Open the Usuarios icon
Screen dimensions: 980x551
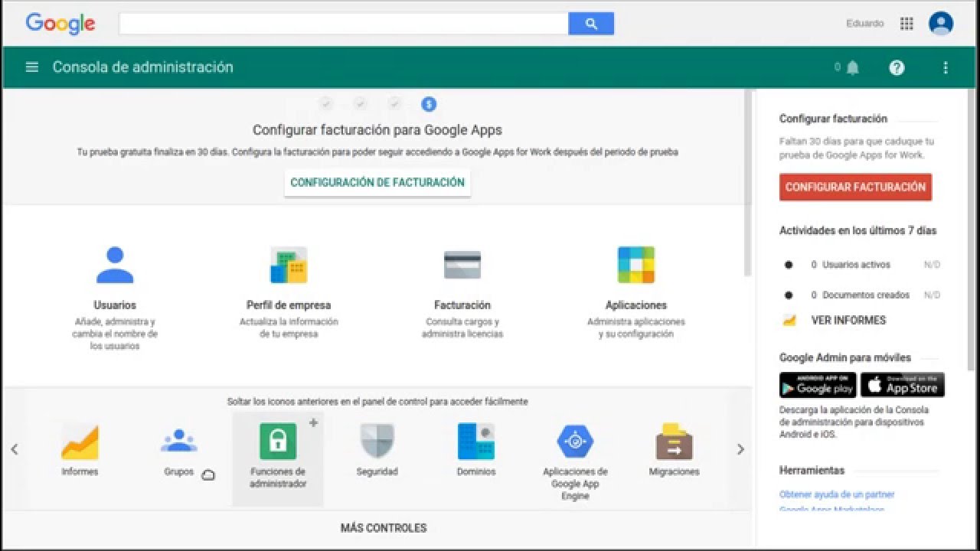click(x=115, y=265)
